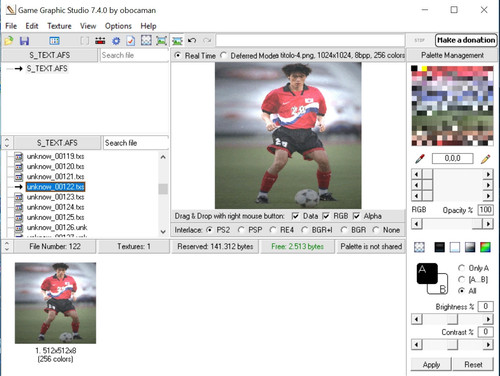Screen dimensions: 500x376
Task: Click the lower S_TEXT.AFS header button
Action: point(57,143)
